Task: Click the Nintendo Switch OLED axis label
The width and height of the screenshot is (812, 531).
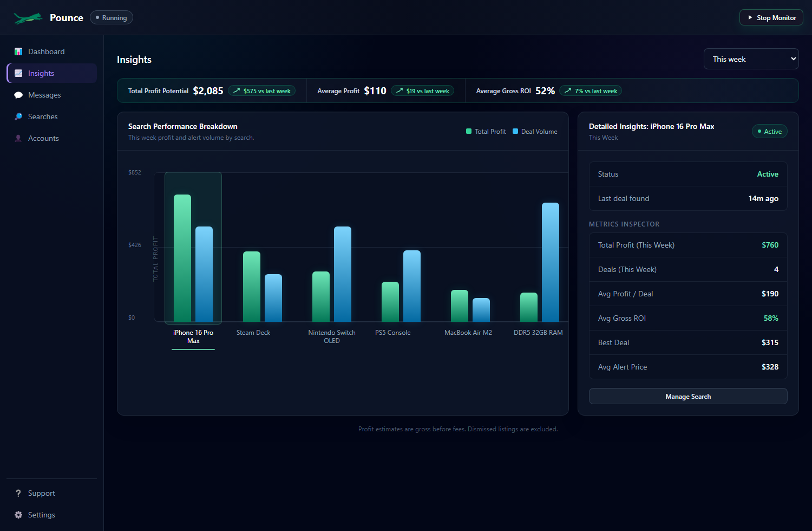Action: coord(332,336)
